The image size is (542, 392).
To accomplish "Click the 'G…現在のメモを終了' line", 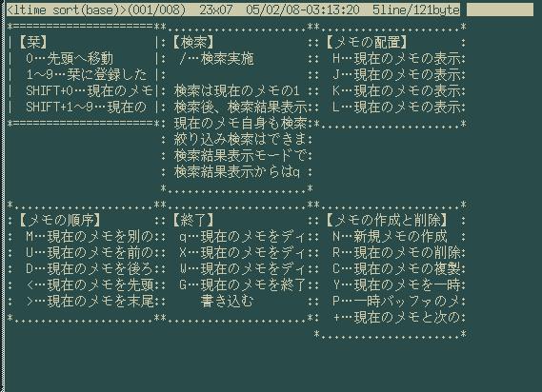I will click(242, 284).
